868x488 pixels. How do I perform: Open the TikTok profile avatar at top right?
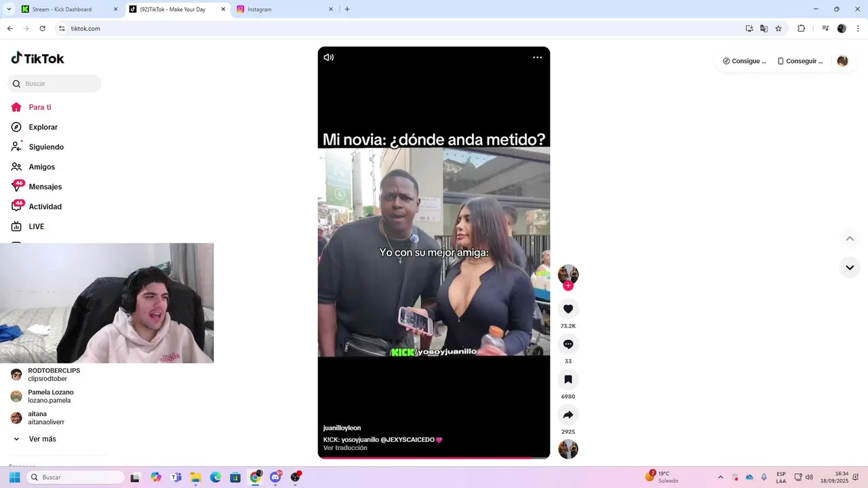click(x=842, y=61)
